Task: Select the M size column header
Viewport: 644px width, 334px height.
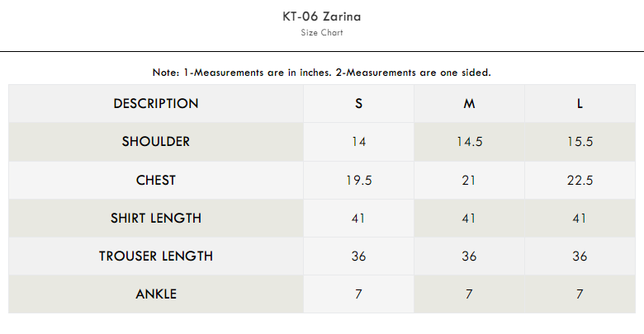Action: (x=469, y=104)
